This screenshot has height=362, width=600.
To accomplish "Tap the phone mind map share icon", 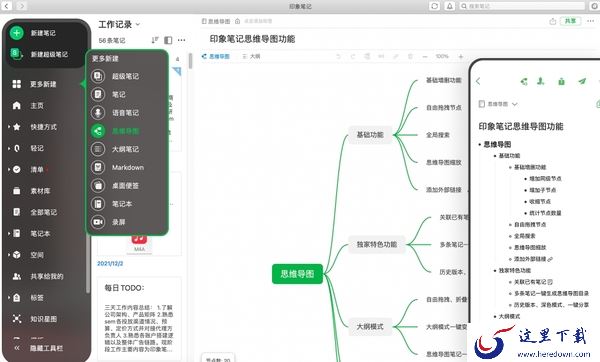I will point(524,81).
